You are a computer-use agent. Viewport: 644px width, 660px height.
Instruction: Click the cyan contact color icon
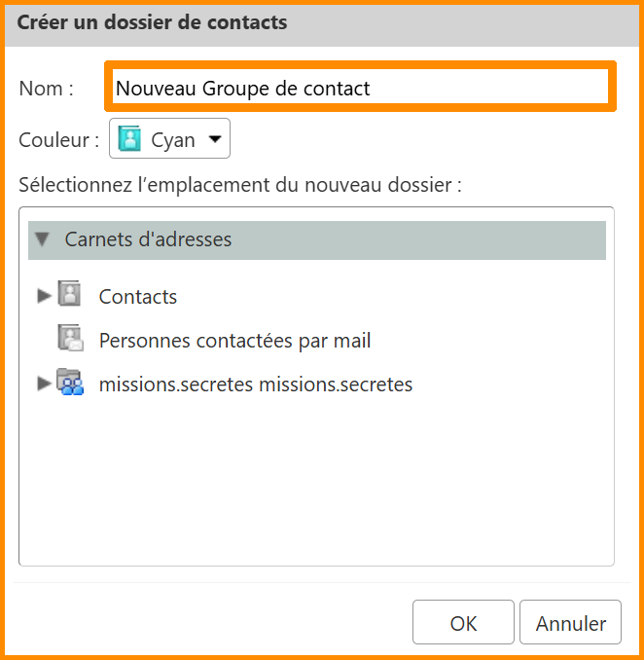[129, 139]
